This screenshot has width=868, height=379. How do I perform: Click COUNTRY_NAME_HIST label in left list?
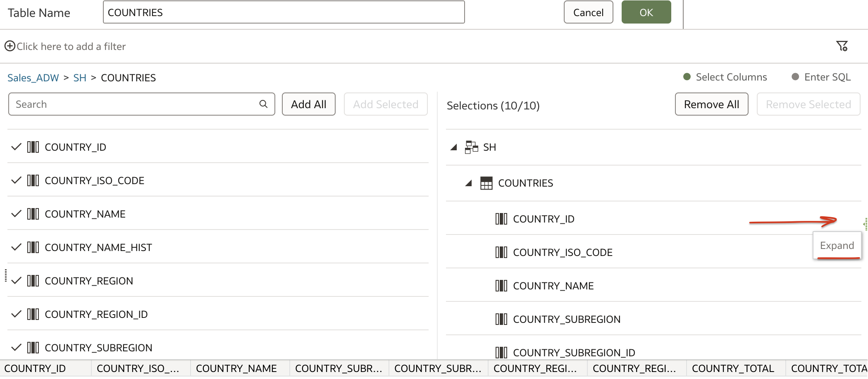click(x=98, y=247)
